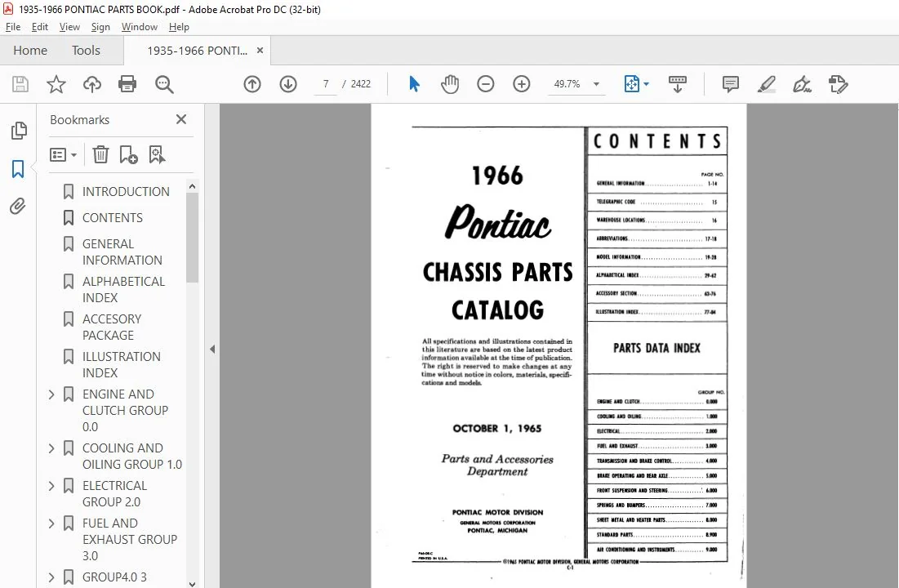Click the 49.7% zoom value field

point(567,84)
